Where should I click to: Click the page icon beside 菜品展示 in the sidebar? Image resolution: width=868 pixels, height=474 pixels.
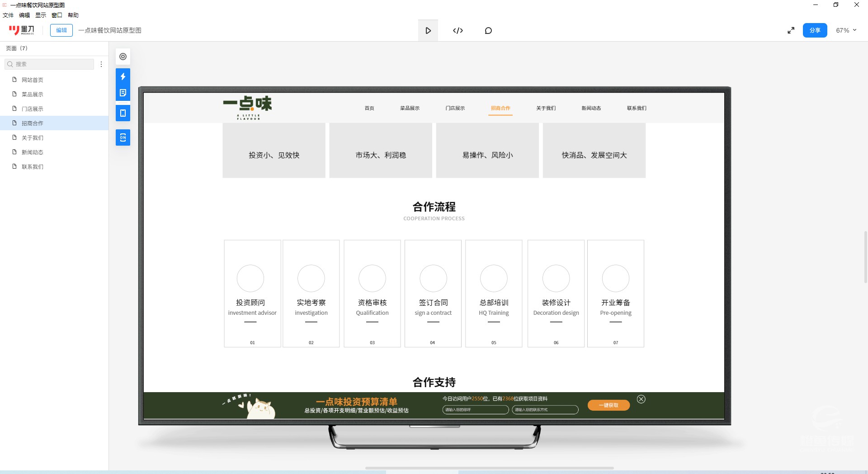[x=14, y=94]
